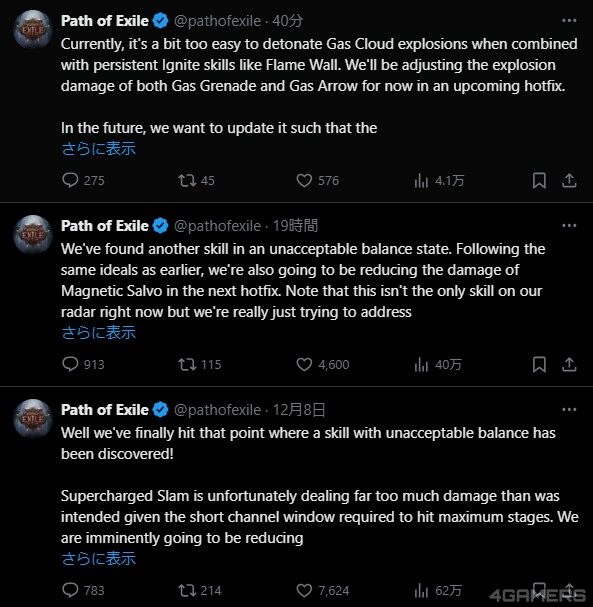The height and width of the screenshot is (607, 593).
Task: Share the Gas Cloud explosions tweet
Action: tap(569, 180)
